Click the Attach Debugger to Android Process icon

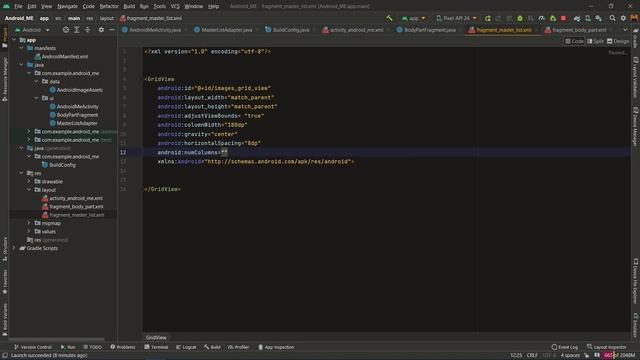point(553,18)
